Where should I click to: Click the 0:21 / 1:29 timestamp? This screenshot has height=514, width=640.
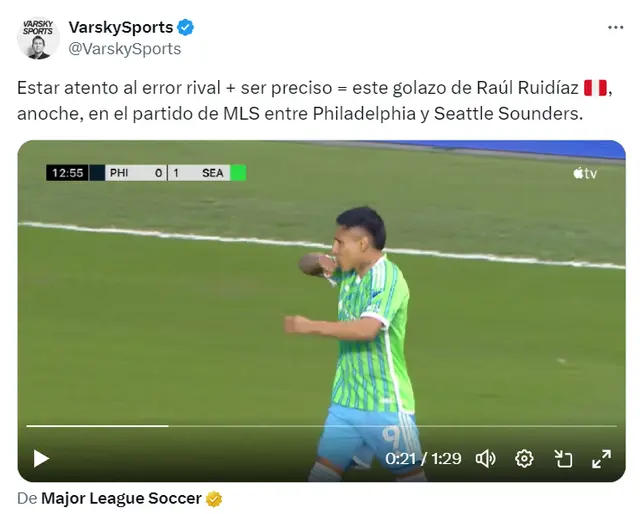[423, 458]
